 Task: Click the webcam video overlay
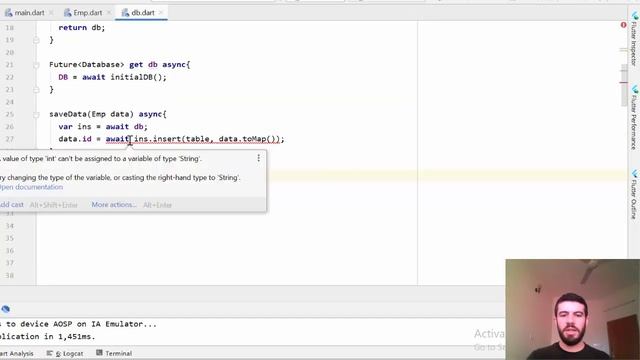572,309
